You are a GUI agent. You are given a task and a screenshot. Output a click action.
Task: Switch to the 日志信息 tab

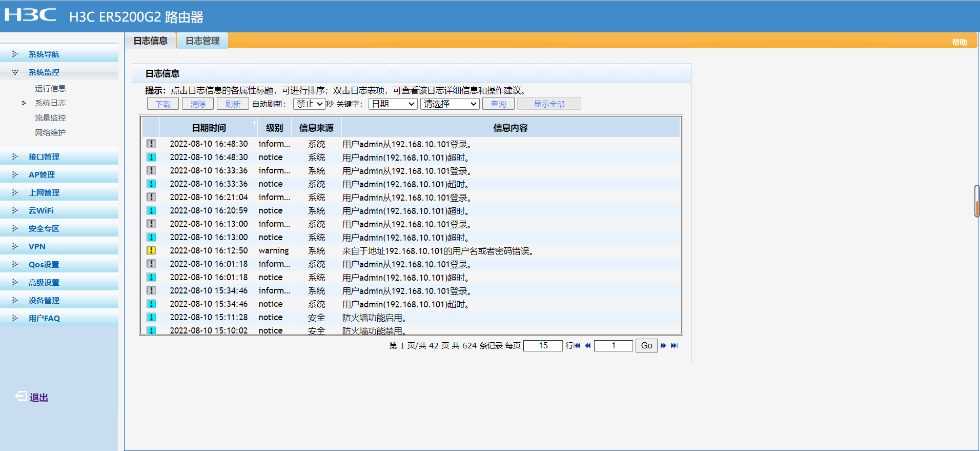[151, 41]
